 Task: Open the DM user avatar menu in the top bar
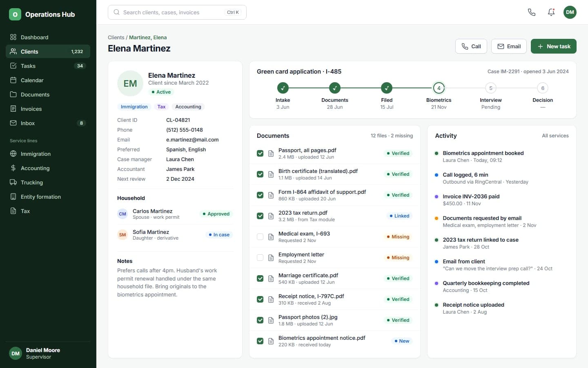[x=570, y=12]
